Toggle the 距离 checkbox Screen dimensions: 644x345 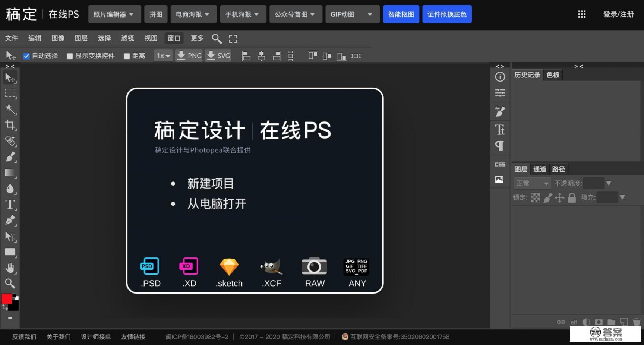(x=127, y=56)
